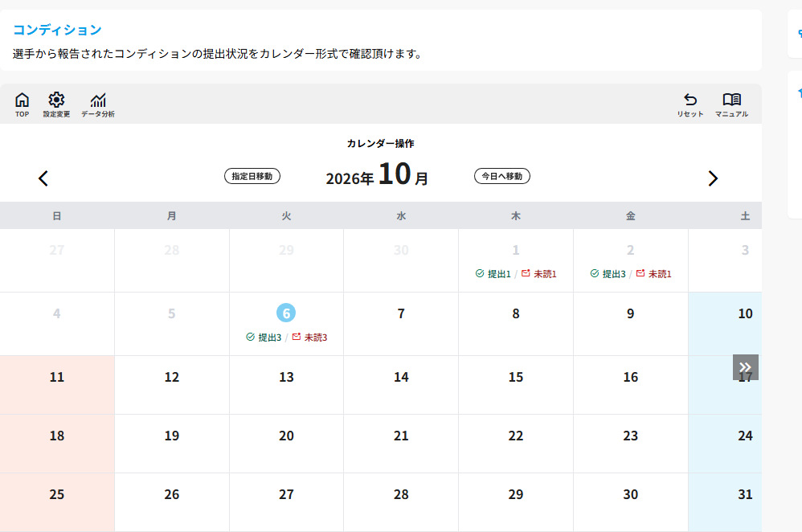
Task: Select date 27 in last week row
Action: 286,495
